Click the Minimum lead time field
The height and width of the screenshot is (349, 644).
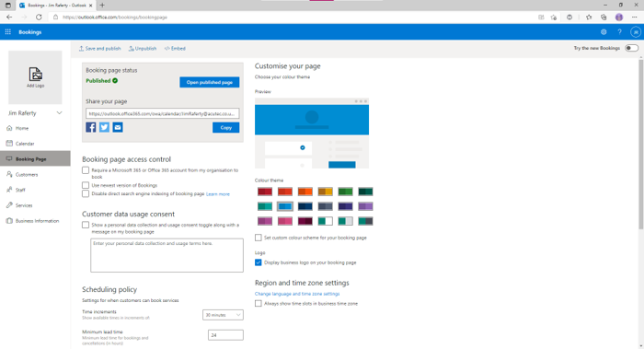point(225,335)
